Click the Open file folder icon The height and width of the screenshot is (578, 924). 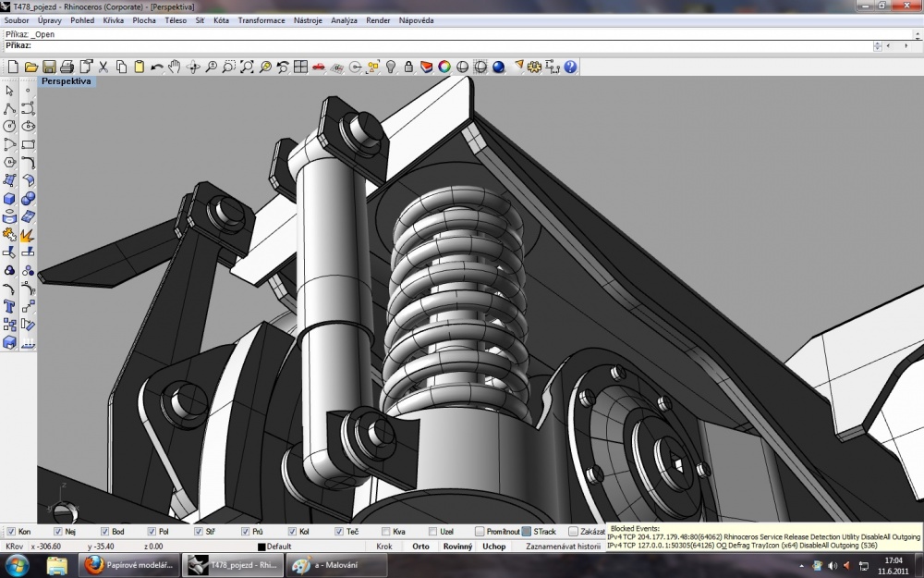coord(30,67)
